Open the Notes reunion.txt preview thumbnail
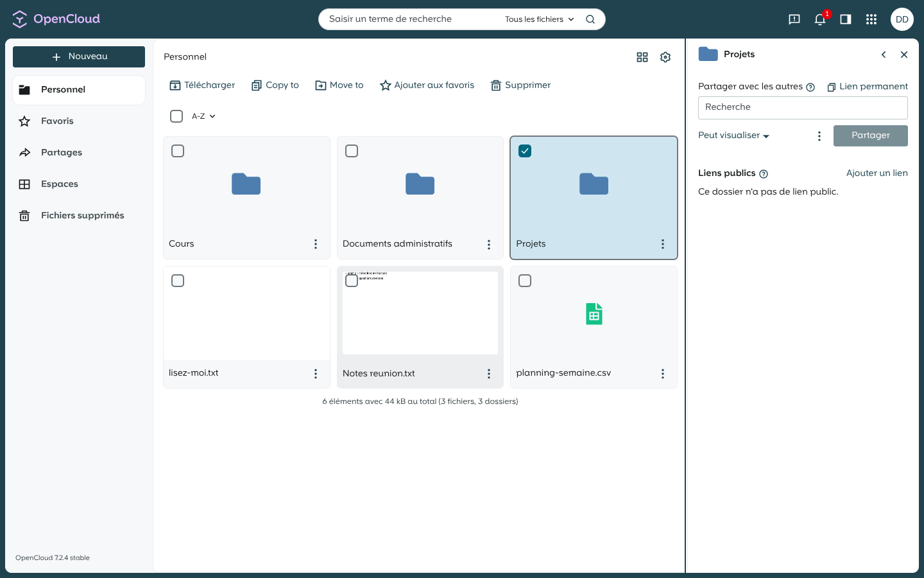This screenshot has width=924, height=578. click(420, 313)
